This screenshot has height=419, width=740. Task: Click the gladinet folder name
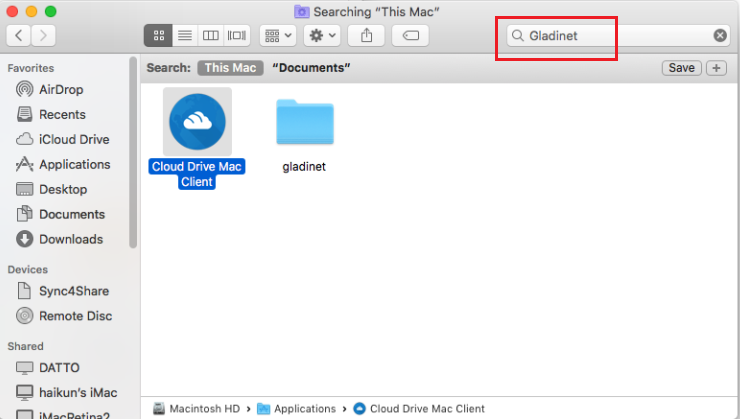pos(304,167)
